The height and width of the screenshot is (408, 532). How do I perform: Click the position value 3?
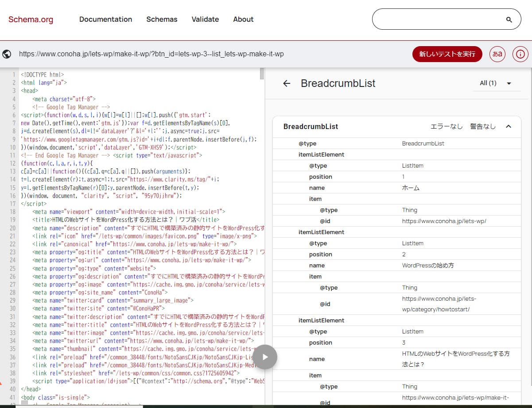(x=404, y=343)
